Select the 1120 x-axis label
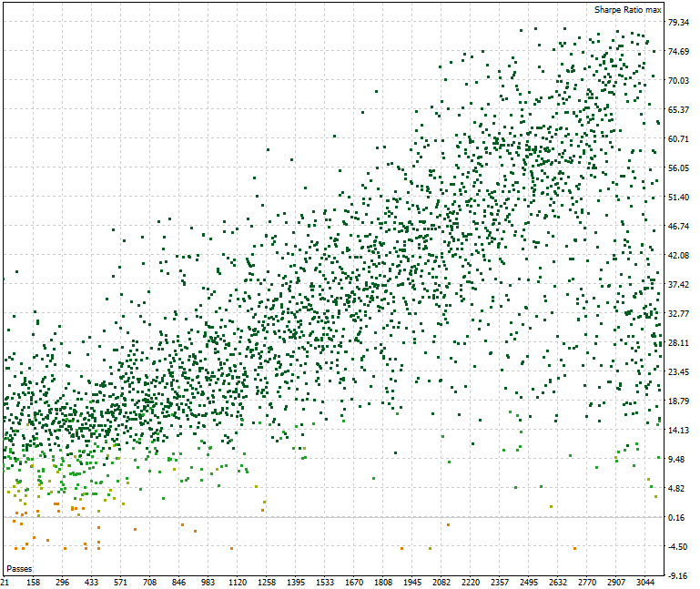Screen dimensions: 700x589 237,583
